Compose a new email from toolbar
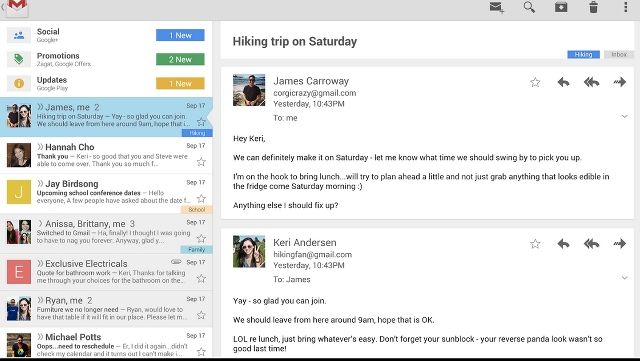Viewport: 640px width, 361px height. [497, 7]
